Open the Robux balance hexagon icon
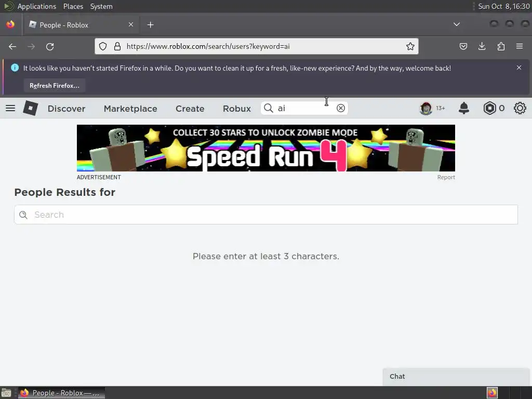 [489, 108]
